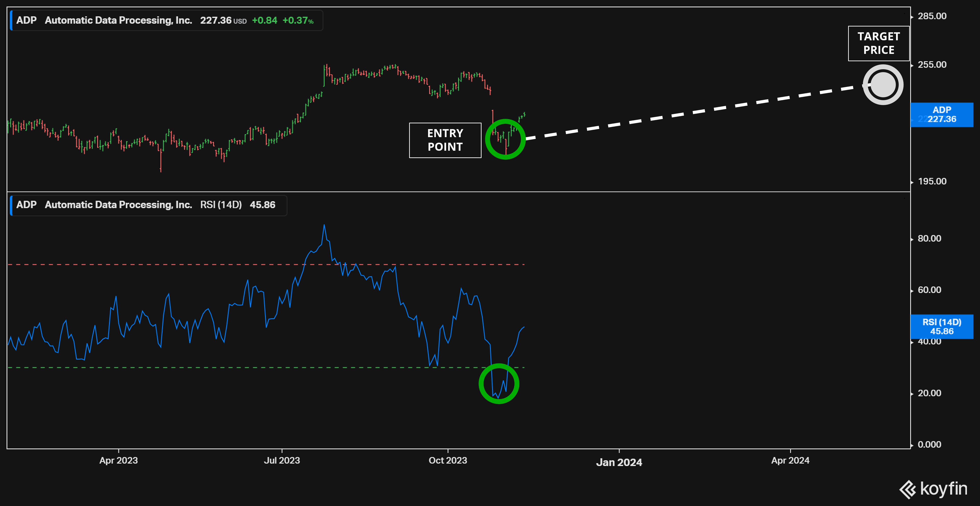This screenshot has width=980, height=506.
Task: Select the ADP RSI (14D) legend header
Action: pyautogui.click(x=148, y=205)
